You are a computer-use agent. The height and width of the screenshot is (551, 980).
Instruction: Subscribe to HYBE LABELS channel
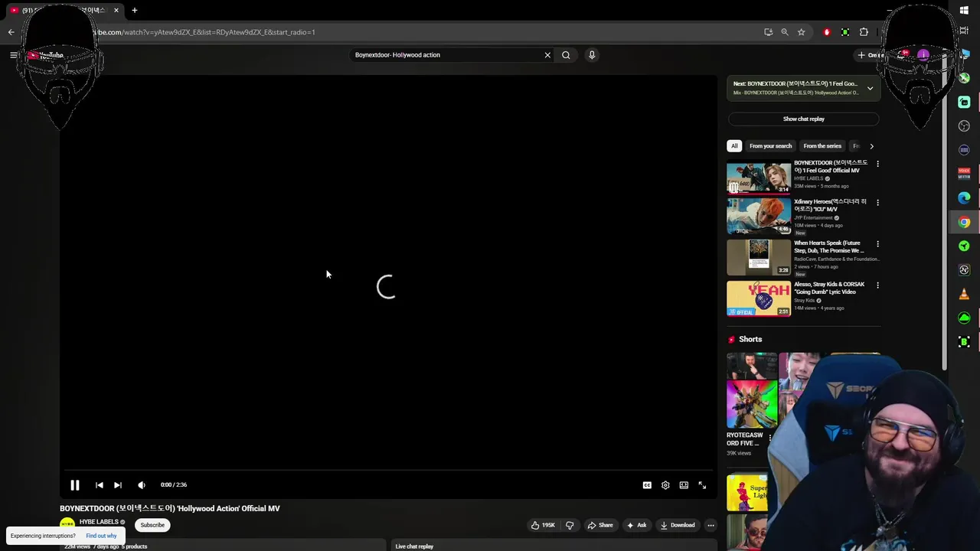coord(152,526)
